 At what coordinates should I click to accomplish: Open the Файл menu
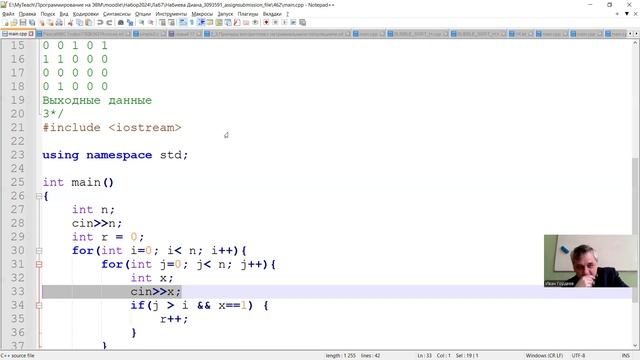[x=8, y=14]
